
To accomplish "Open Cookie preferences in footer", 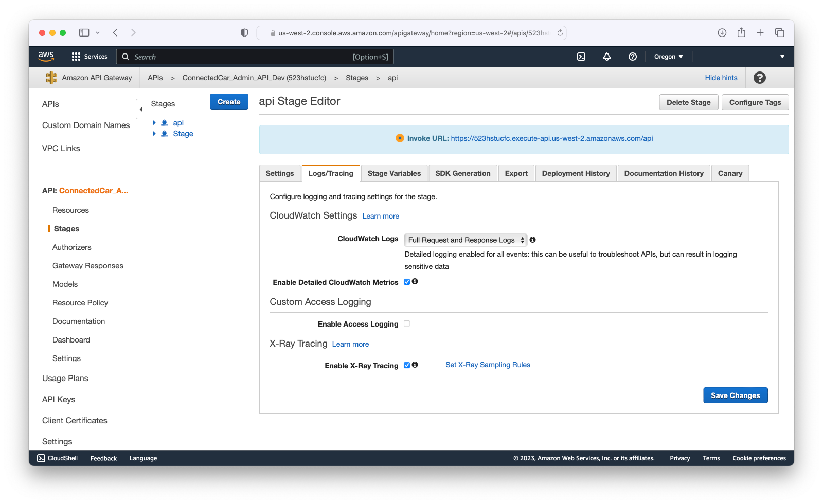I will (x=759, y=458).
